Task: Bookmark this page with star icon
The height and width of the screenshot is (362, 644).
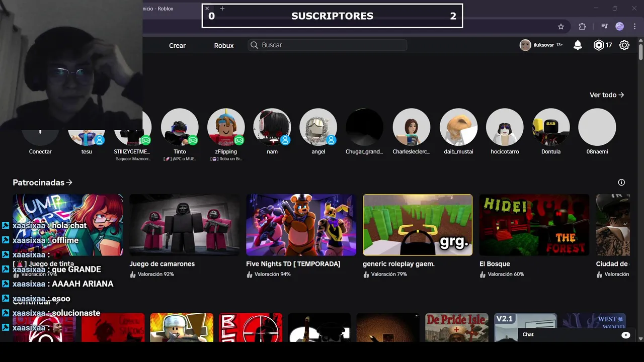Action: tap(561, 27)
